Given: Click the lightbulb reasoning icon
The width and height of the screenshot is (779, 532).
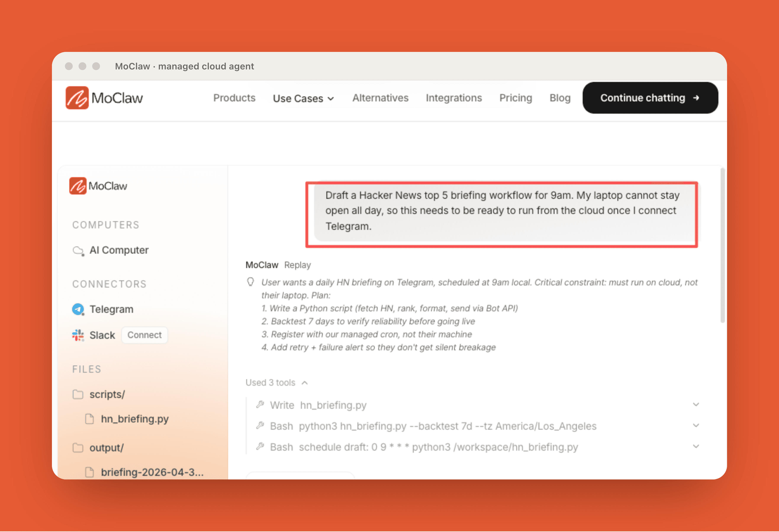Looking at the screenshot, I should (250, 282).
